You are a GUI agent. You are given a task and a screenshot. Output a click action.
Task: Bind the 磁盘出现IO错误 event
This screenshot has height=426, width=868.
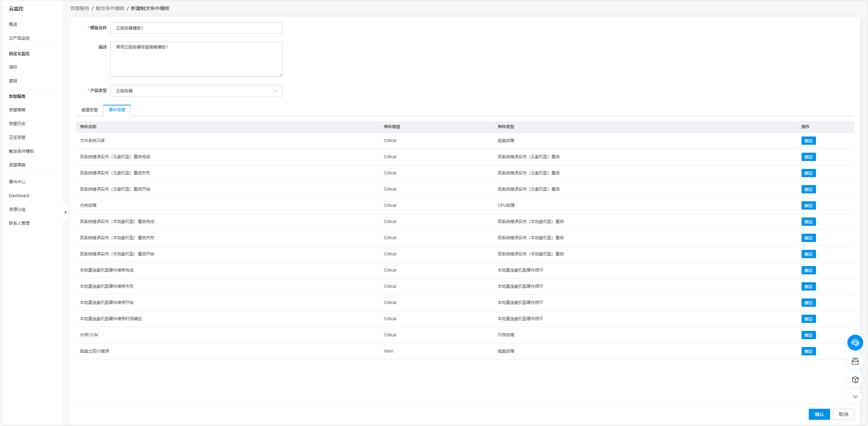pyautogui.click(x=808, y=351)
